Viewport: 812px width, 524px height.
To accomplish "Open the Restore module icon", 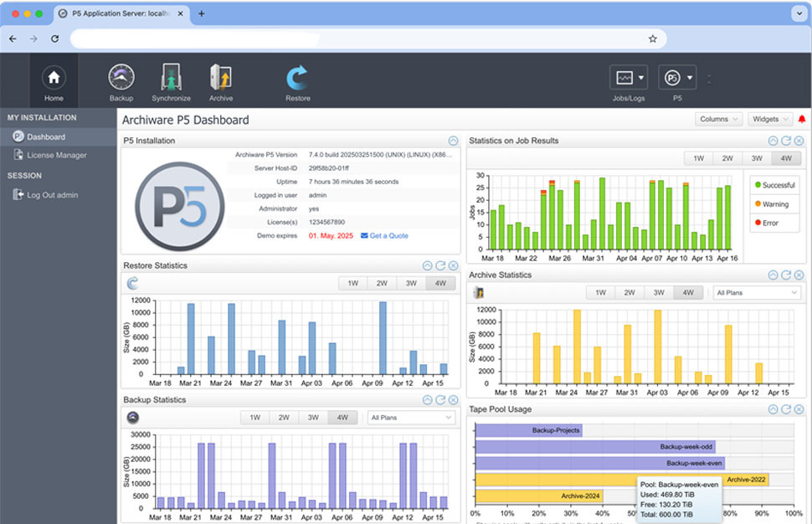I will pyautogui.click(x=297, y=79).
